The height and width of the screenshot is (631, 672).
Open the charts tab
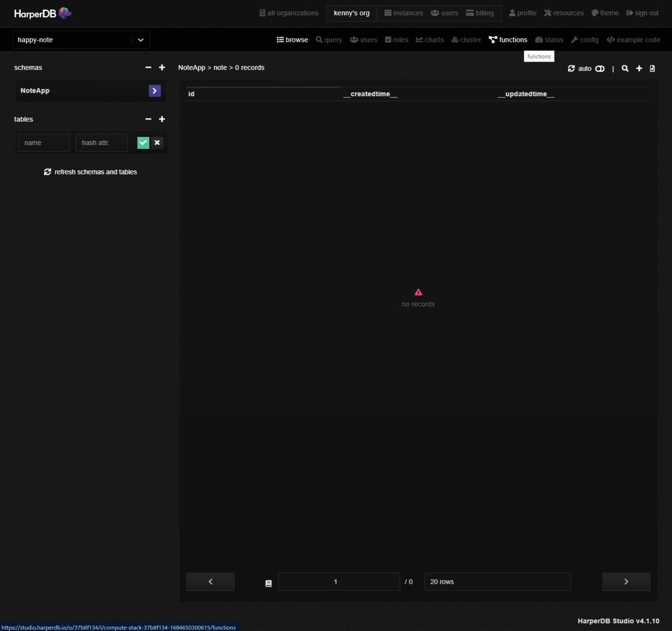[430, 40]
